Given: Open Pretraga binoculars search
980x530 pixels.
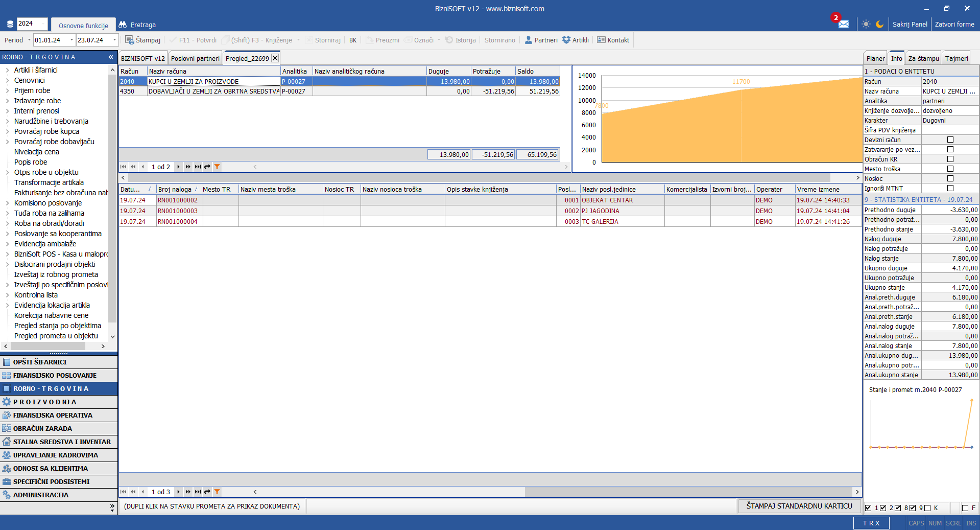Looking at the screenshot, I should tap(137, 25).
